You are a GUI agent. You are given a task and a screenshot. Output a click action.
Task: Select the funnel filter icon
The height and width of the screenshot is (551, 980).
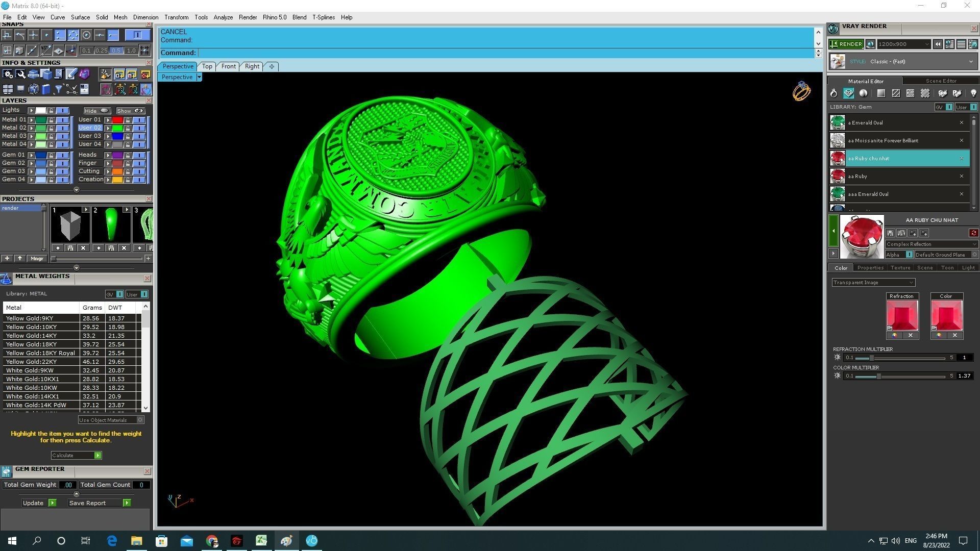pos(58,89)
